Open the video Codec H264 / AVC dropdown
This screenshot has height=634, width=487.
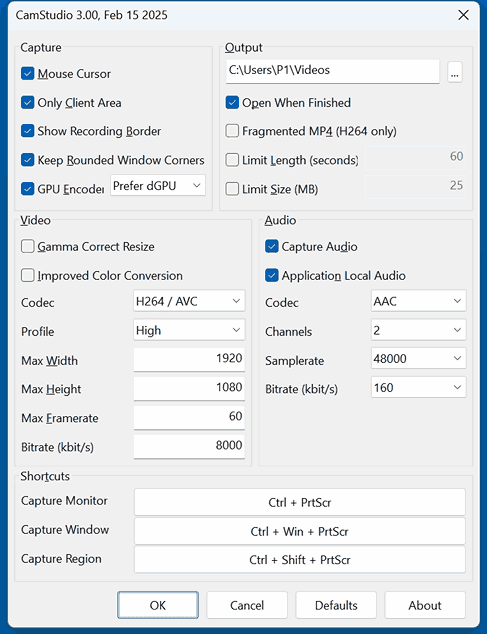pos(189,301)
